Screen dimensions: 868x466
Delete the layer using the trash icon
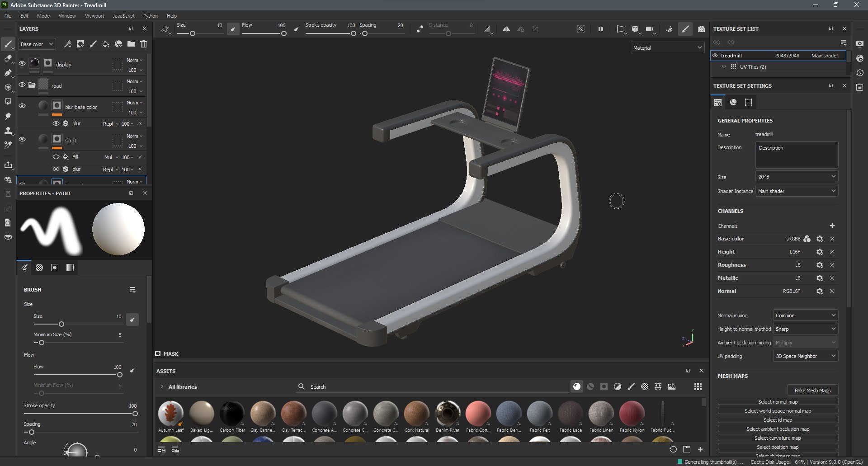tap(144, 44)
